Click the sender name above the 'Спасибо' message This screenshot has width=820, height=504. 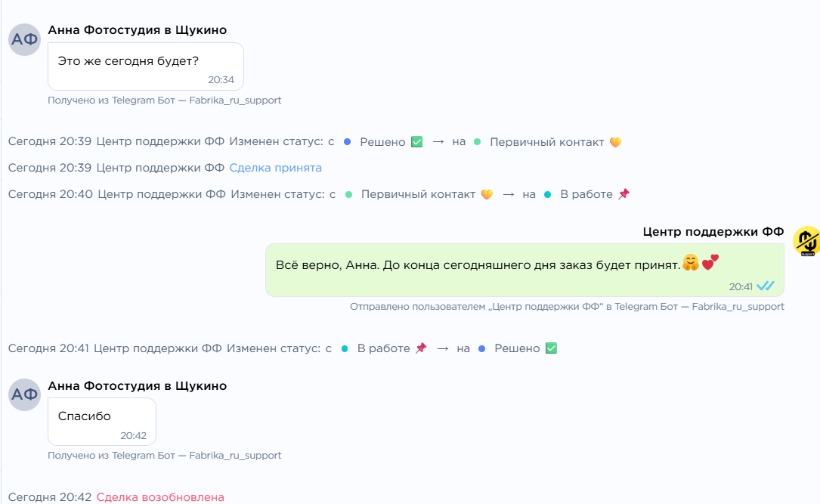pos(137,386)
